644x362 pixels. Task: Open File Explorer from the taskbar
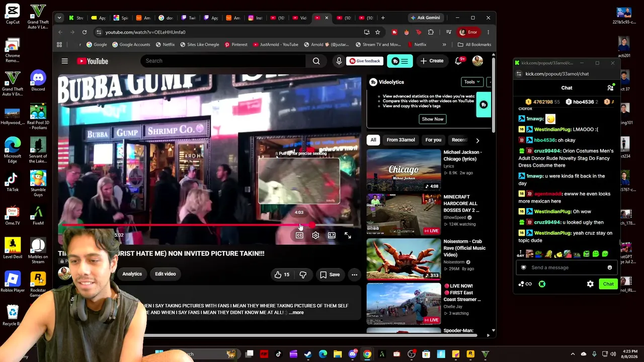[338, 354]
